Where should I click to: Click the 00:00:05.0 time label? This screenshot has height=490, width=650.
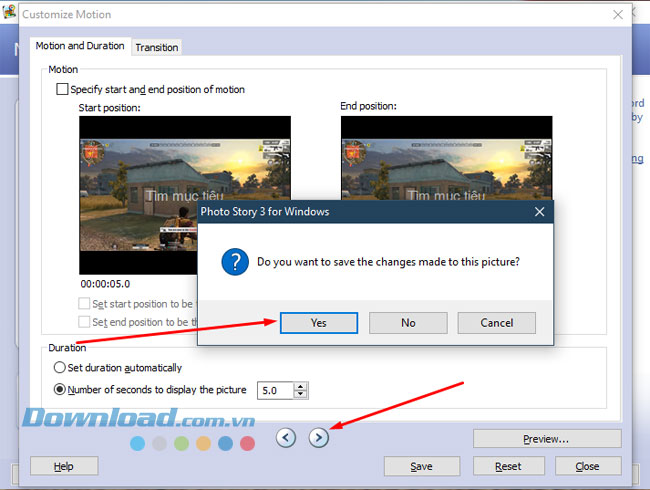coord(105,284)
